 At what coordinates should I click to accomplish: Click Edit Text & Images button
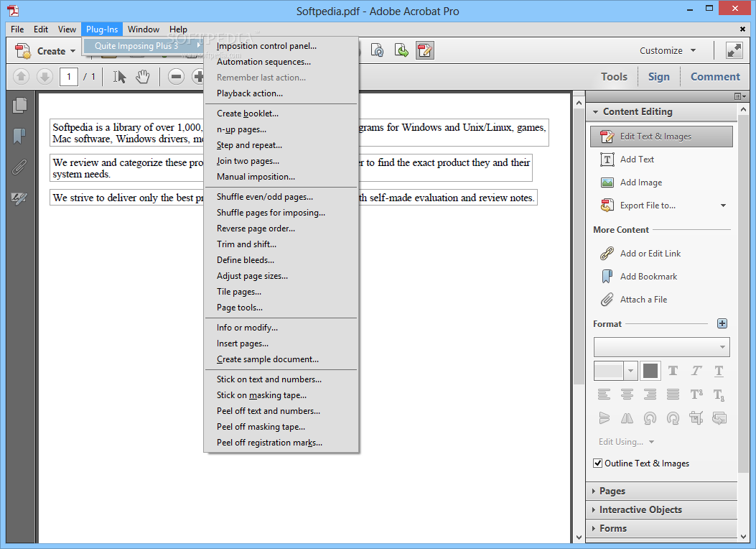tap(661, 137)
